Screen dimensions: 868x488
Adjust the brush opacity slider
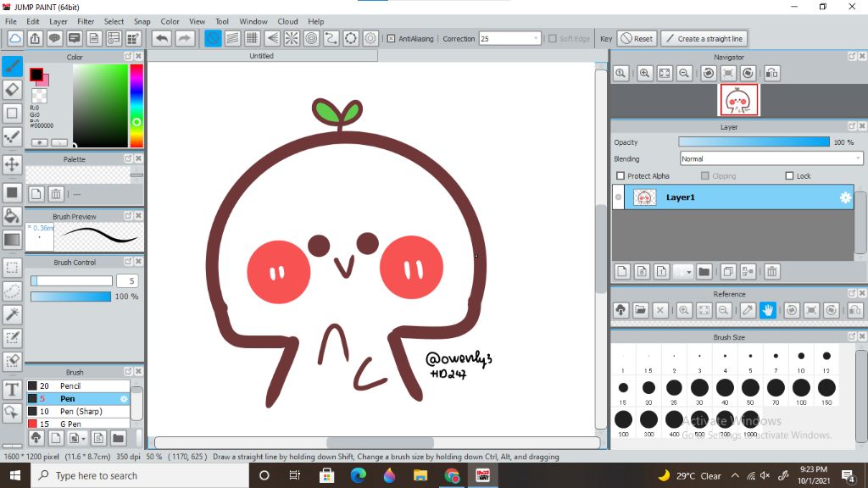(x=71, y=297)
